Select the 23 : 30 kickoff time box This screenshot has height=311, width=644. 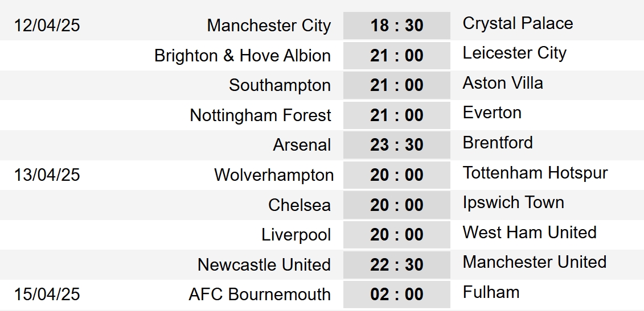(x=397, y=145)
